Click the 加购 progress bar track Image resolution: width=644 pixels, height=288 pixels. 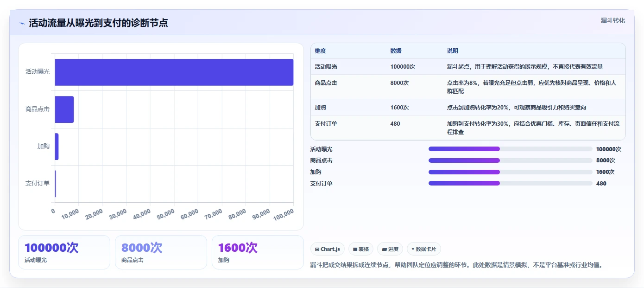pyautogui.click(x=511, y=172)
